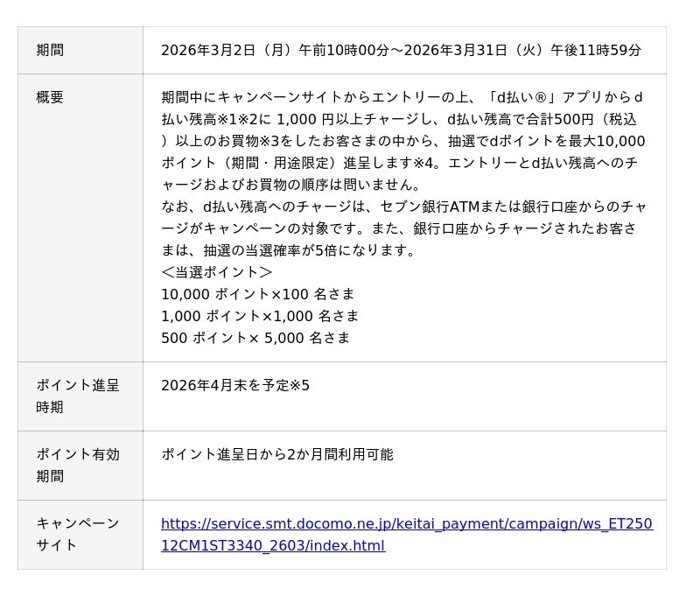700x596 pixels.
Task: Click the 期間 row header cell
Action: 80,51
